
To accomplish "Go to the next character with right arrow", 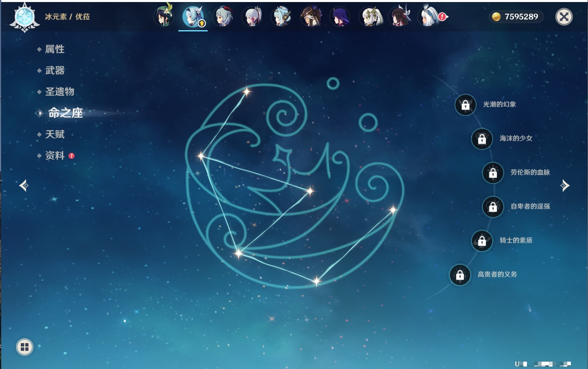I will (x=564, y=186).
